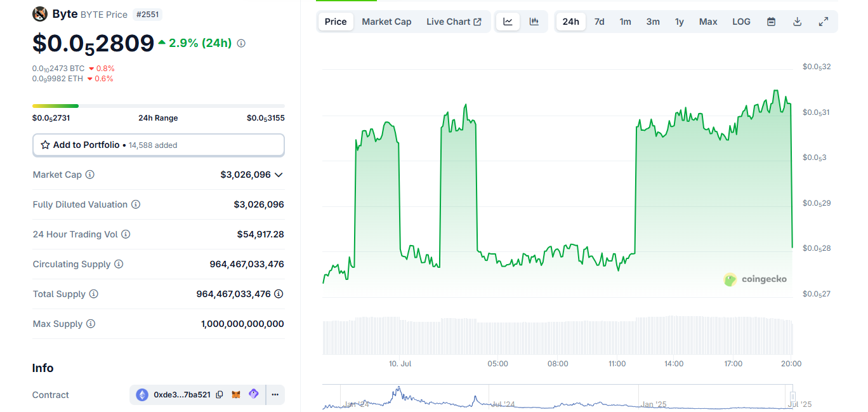The height and width of the screenshot is (412, 868).
Task: Toggle LOG scale on the chart
Action: (x=741, y=22)
